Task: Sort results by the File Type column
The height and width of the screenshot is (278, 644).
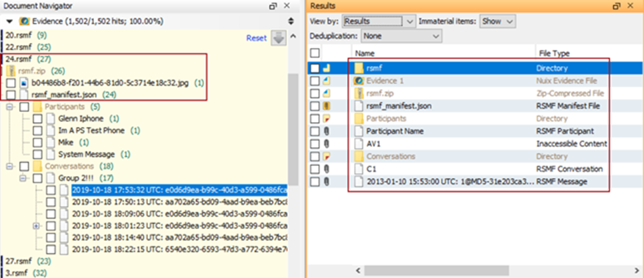Action: tap(553, 53)
